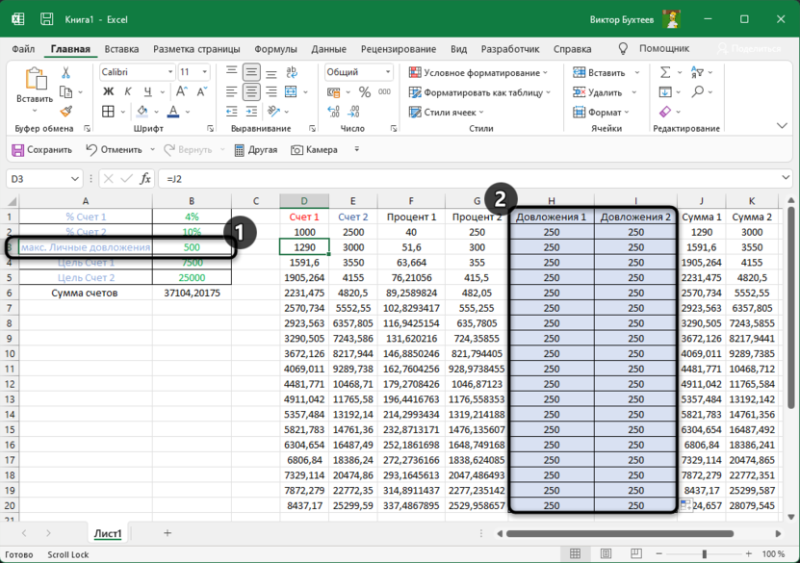Toggle bold formatting (Ж)
The width and height of the screenshot is (800, 563).
point(108,92)
